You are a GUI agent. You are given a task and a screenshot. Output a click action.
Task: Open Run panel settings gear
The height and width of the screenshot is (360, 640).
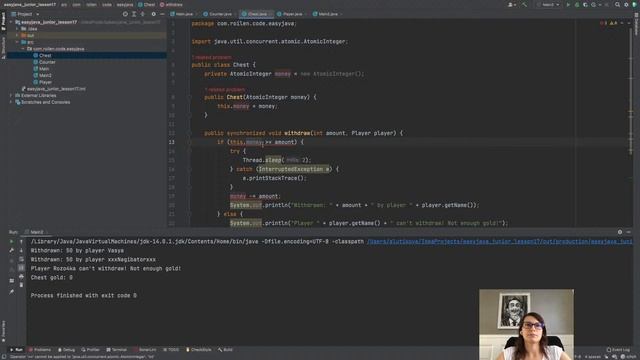pyautogui.click(x=620, y=232)
